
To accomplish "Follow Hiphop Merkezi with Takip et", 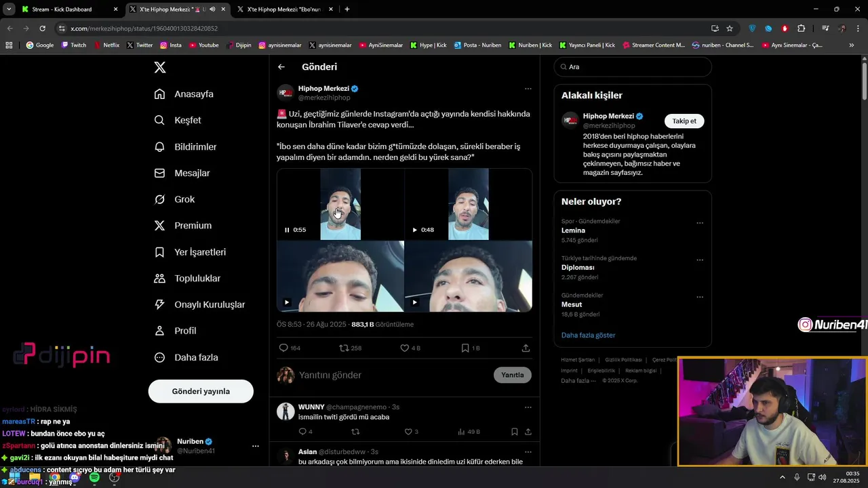I will (x=684, y=121).
